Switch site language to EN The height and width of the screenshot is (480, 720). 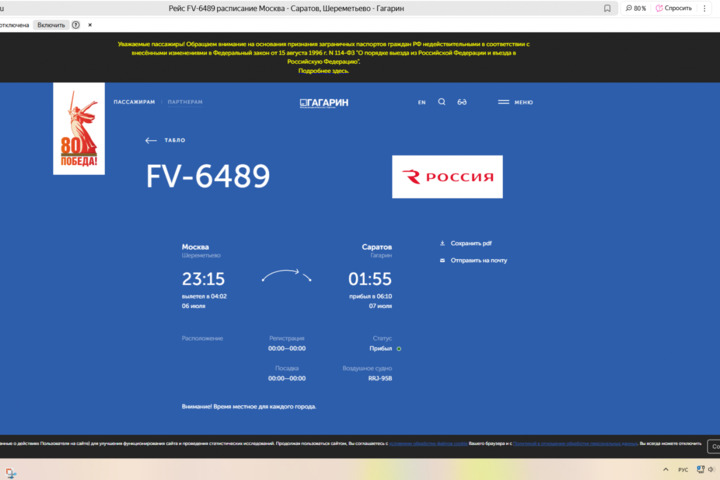[422, 102]
